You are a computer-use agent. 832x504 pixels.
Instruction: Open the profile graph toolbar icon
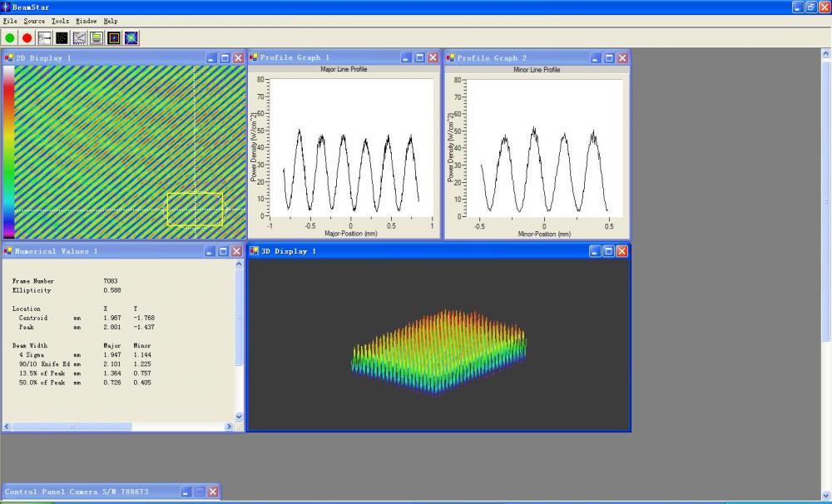click(x=79, y=37)
